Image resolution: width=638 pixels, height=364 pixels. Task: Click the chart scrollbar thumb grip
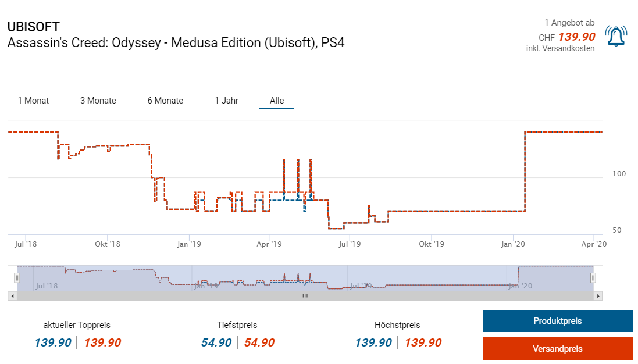pos(305,296)
